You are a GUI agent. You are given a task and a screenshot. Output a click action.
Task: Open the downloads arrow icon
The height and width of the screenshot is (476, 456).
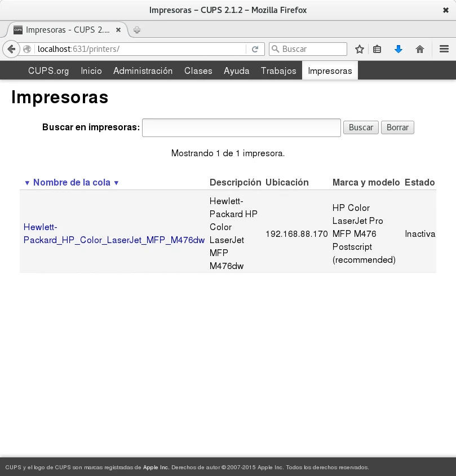coord(399,49)
